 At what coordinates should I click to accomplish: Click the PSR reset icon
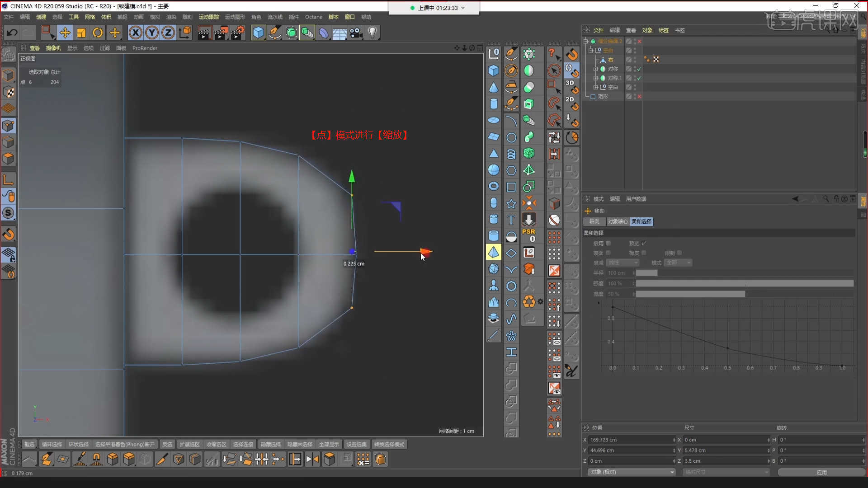click(x=528, y=235)
